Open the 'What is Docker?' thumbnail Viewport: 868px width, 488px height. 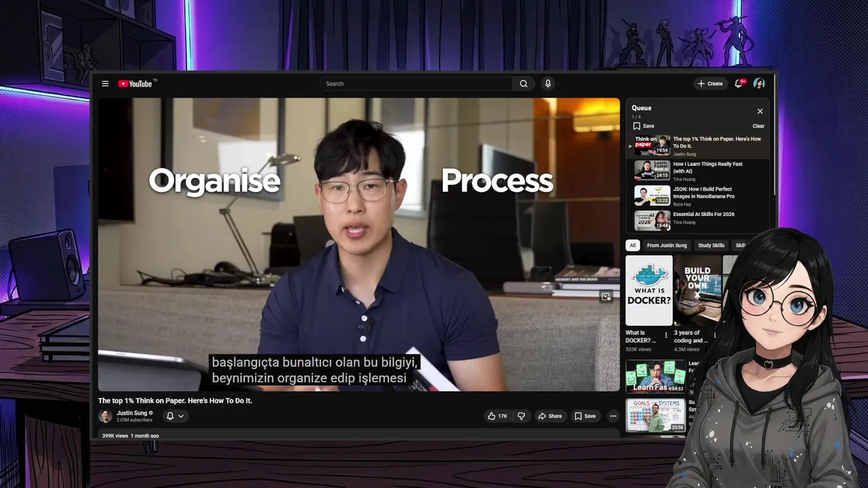pyautogui.click(x=649, y=291)
